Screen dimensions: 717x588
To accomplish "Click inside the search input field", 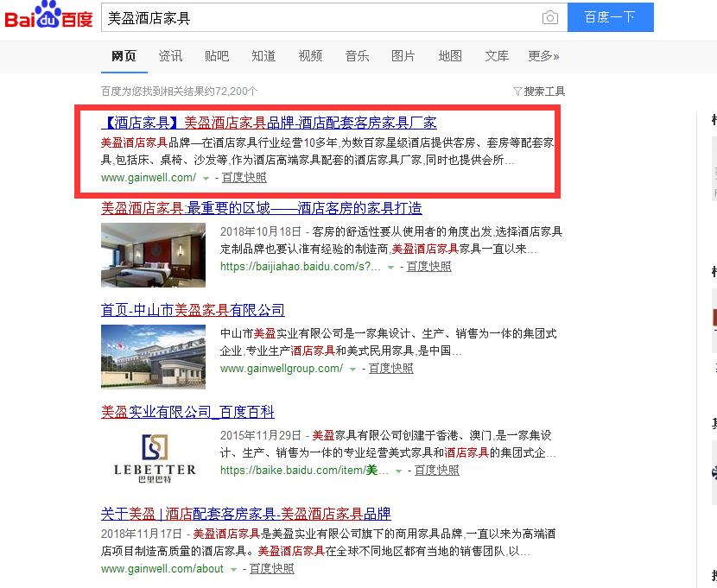I will point(302,16).
